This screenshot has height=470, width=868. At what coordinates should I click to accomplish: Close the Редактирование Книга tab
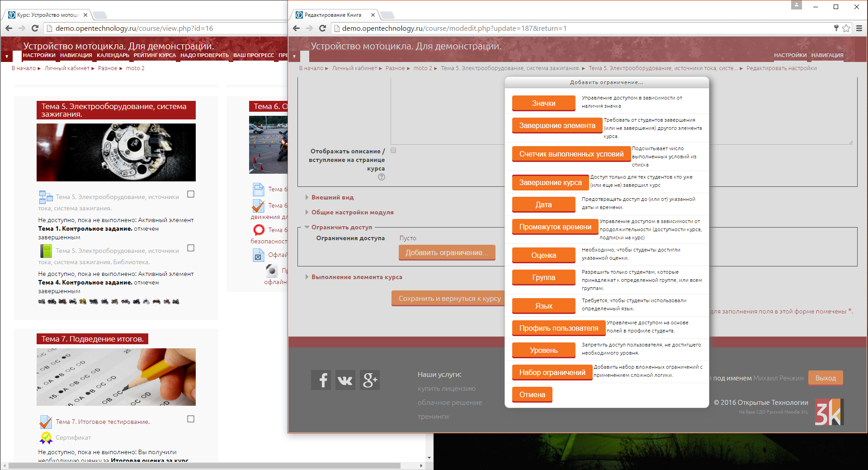pyautogui.click(x=373, y=15)
